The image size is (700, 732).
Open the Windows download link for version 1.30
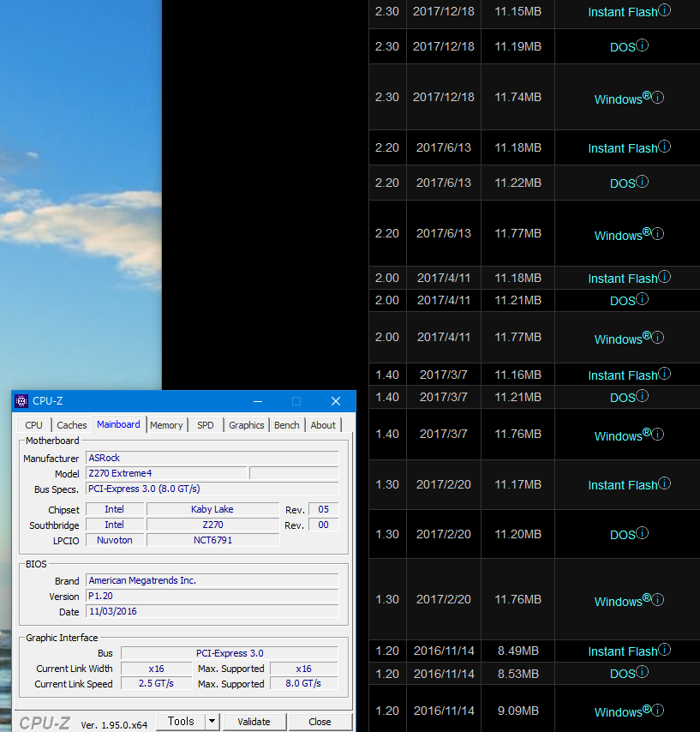(618, 602)
